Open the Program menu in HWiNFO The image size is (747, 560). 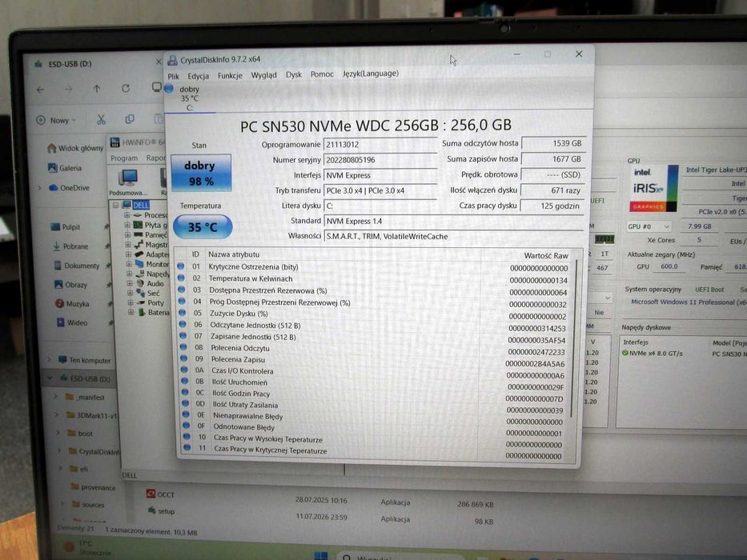124,158
